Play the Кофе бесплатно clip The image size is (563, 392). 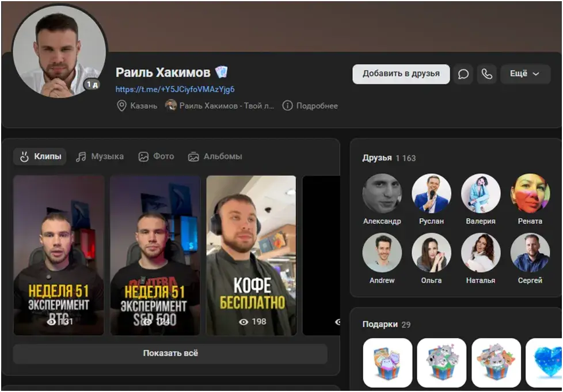point(252,255)
